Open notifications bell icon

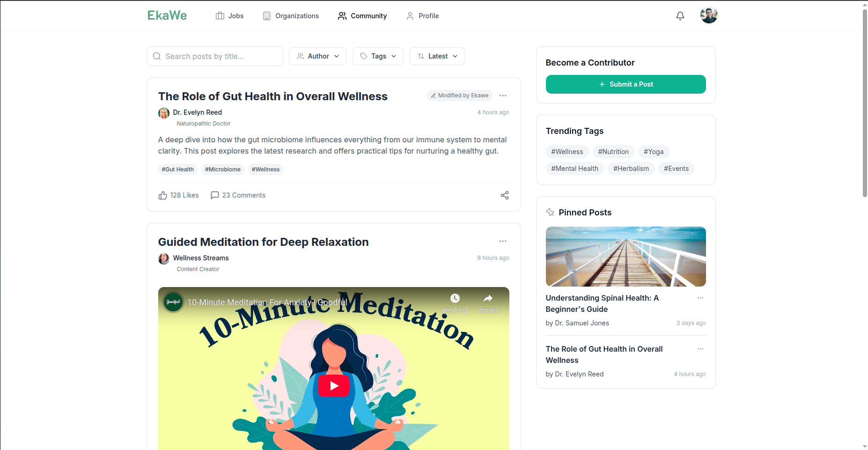point(680,16)
